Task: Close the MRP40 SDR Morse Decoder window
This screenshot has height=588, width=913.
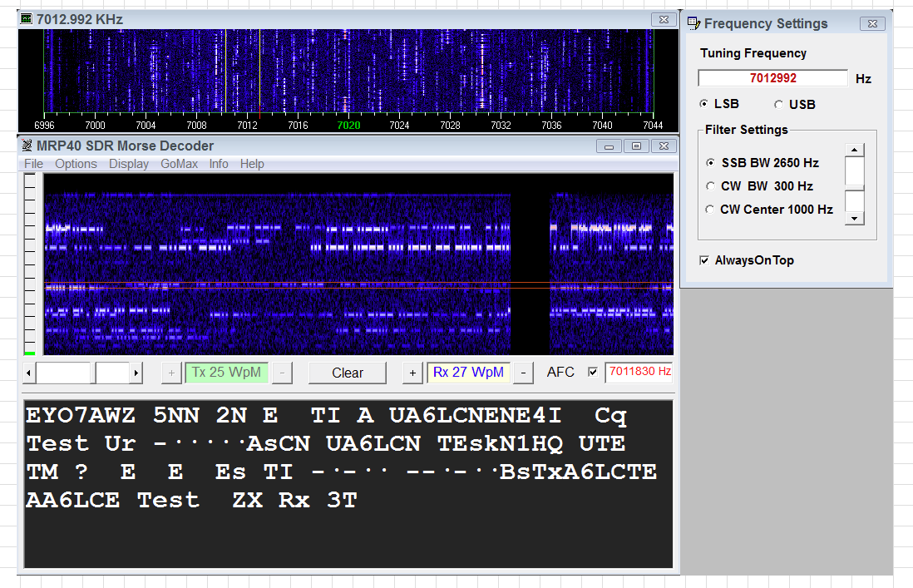Action: pos(664,146)
